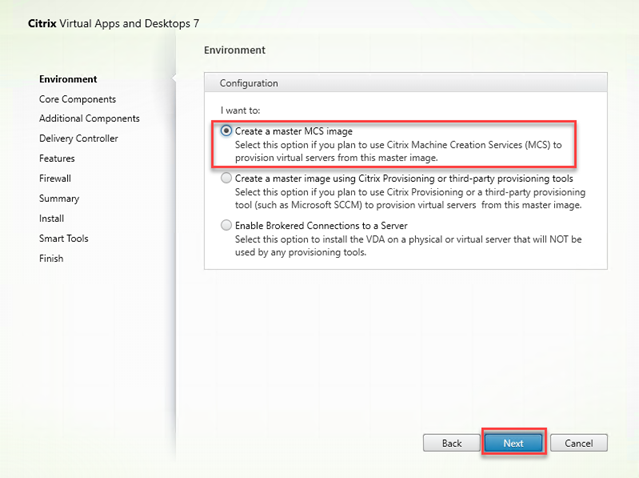Go Back to previous step
This screenshot has width=639, height=478.
pos(452,443)
